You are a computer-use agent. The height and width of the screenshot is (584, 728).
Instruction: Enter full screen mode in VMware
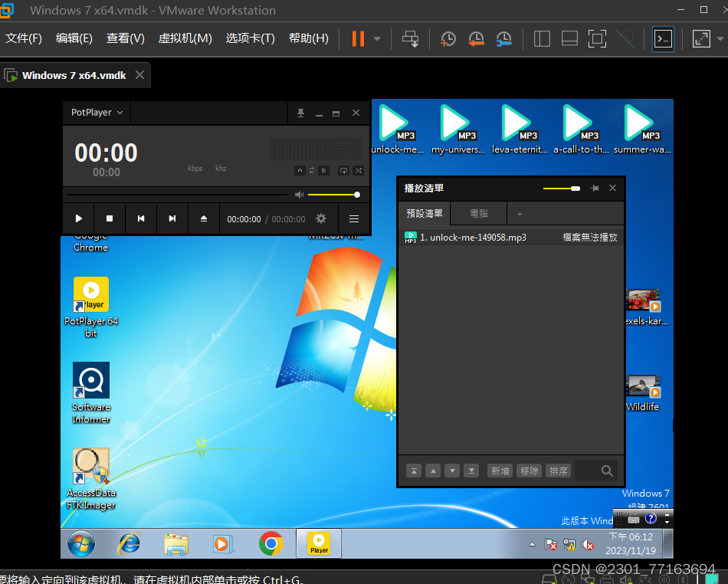coord(597,39)
